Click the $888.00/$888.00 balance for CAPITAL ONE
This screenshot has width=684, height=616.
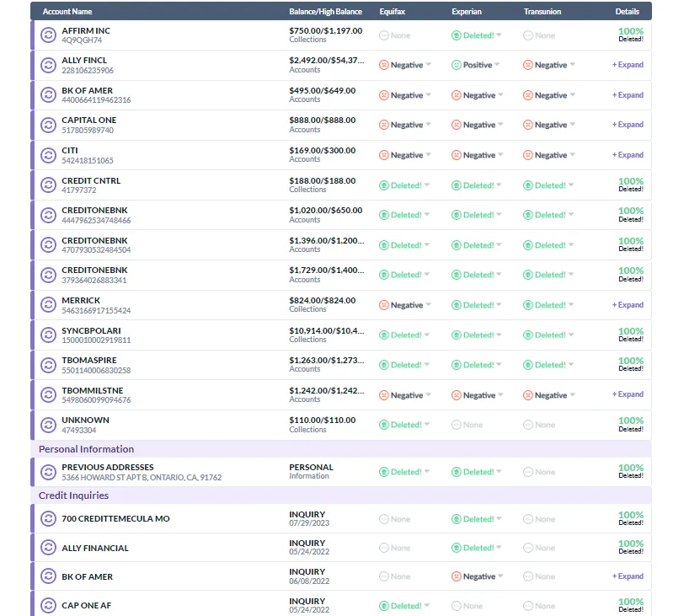(x=323, y=121)
